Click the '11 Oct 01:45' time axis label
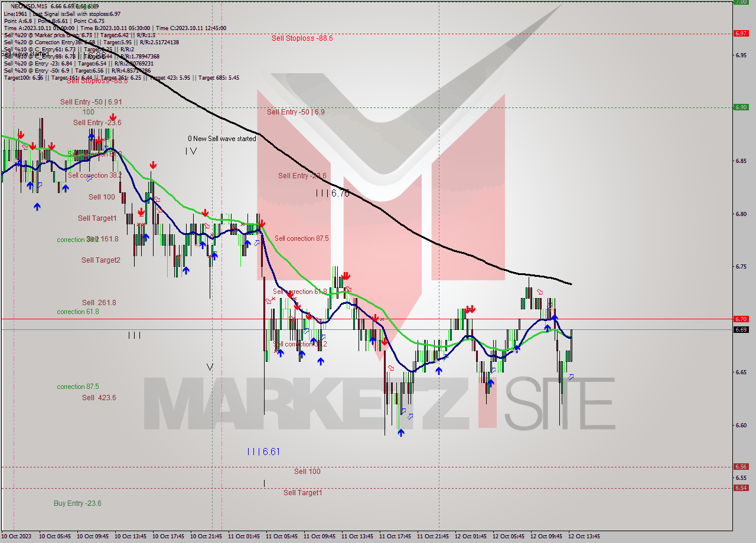Screen dimensions: 756x543 (x=243, y=537)
